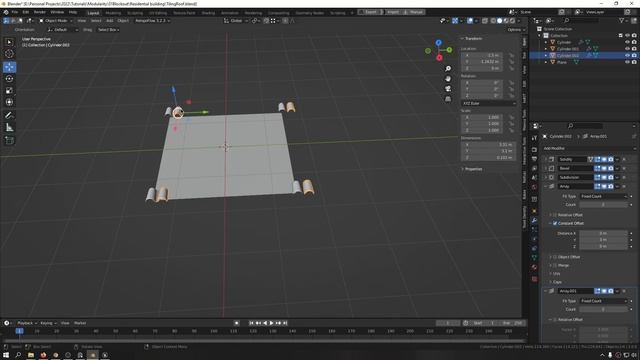
Task: Toggle the Object Offset checkbox
Action: coord(555,257)
